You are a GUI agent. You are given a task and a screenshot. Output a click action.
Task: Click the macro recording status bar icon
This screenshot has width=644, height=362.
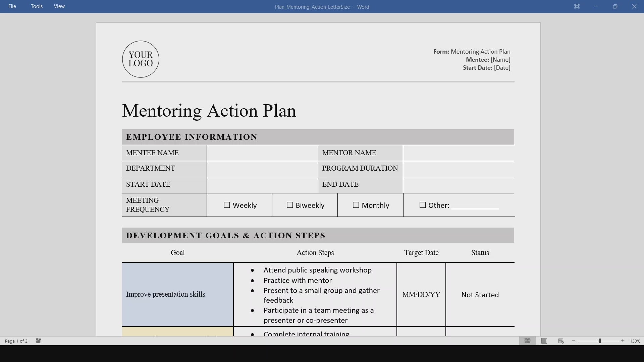click(39, 341)
